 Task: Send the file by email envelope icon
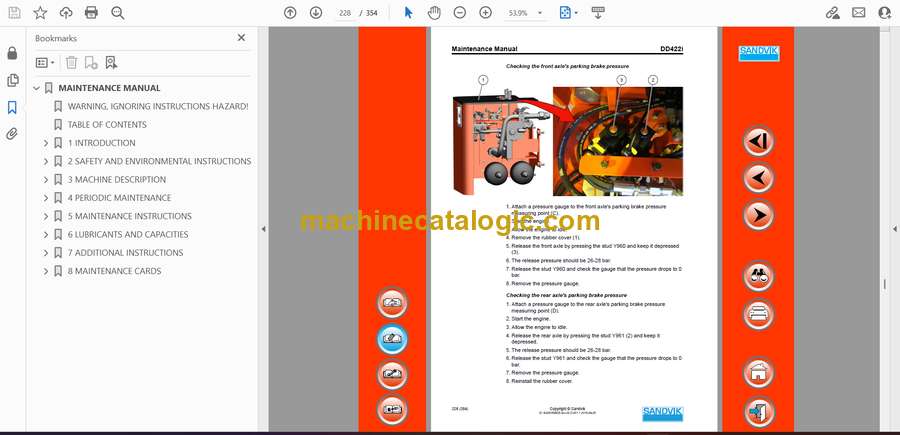click(859, 13)
